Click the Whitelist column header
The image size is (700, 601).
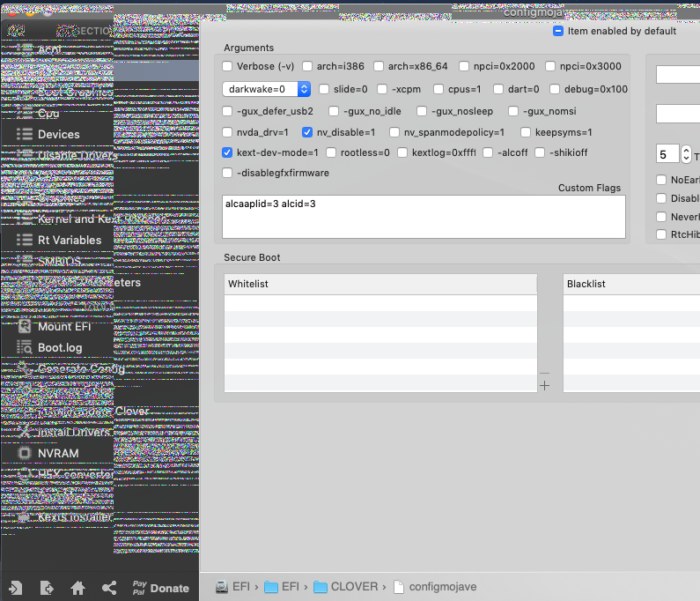click(380, 284)
